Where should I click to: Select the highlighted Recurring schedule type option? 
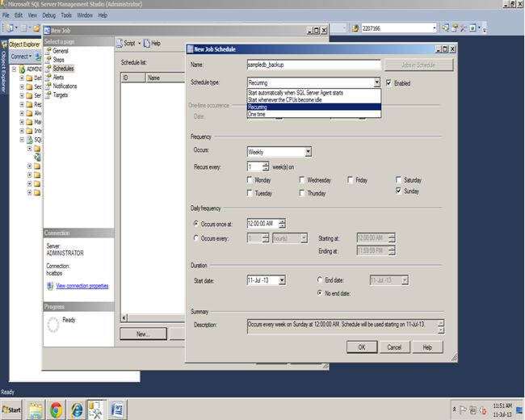313,107
